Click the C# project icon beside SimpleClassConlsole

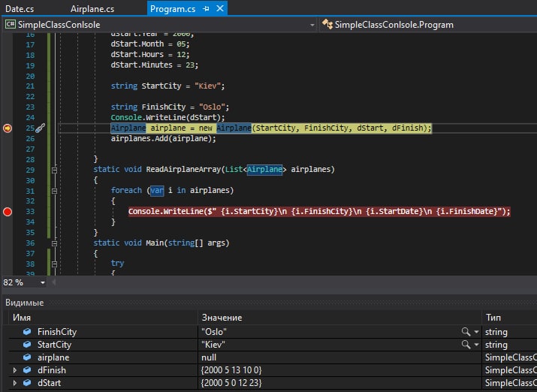pos(11,25)
